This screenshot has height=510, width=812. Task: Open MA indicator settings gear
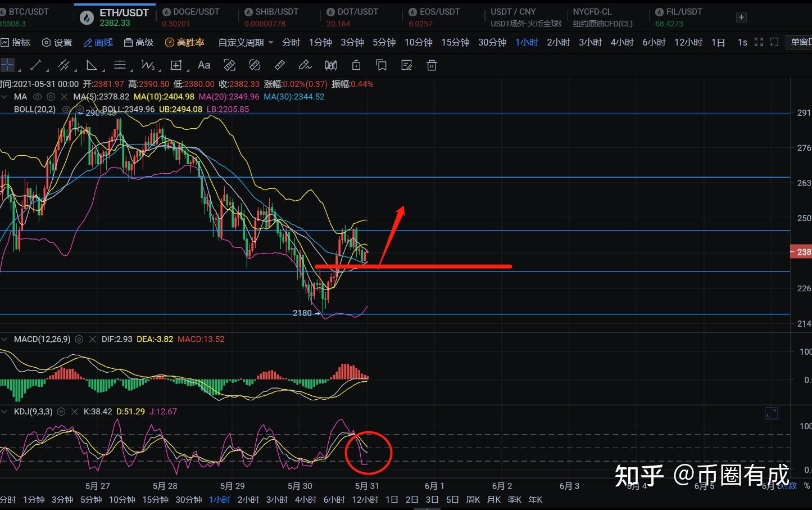coord(51,97)
